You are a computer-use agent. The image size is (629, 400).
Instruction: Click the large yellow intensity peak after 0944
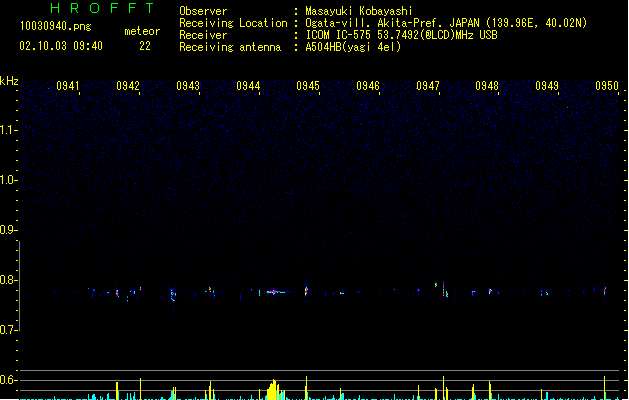274,390
